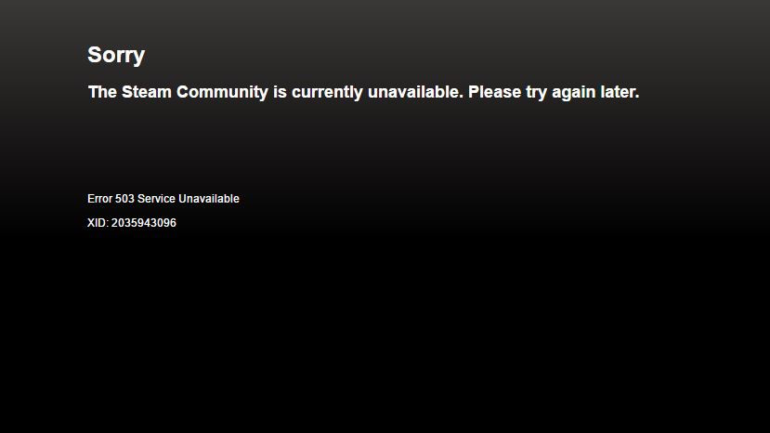Screen dimensions: 770x433
Task: Click the word "Please" in the message
Action: (x=495, y=92)
